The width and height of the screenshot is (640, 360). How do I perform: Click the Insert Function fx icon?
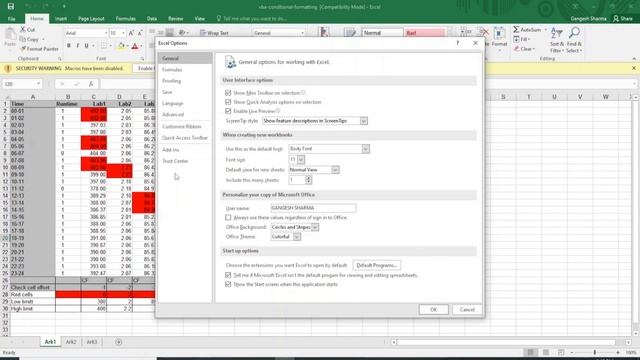(x=91, y=84)
